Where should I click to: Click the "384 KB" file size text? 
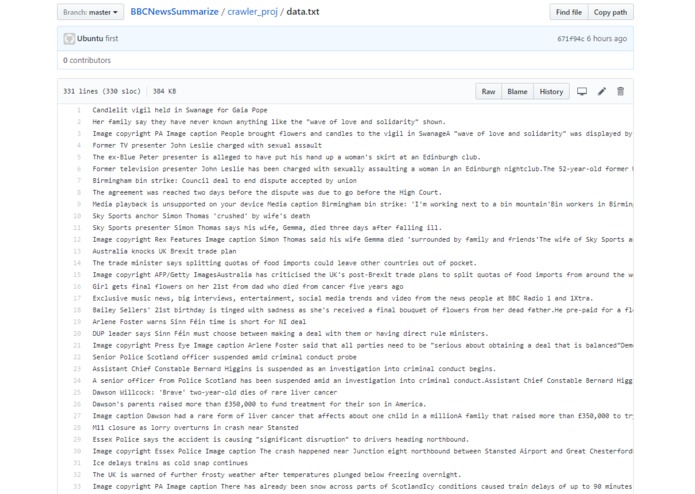[x=164, y=91]
